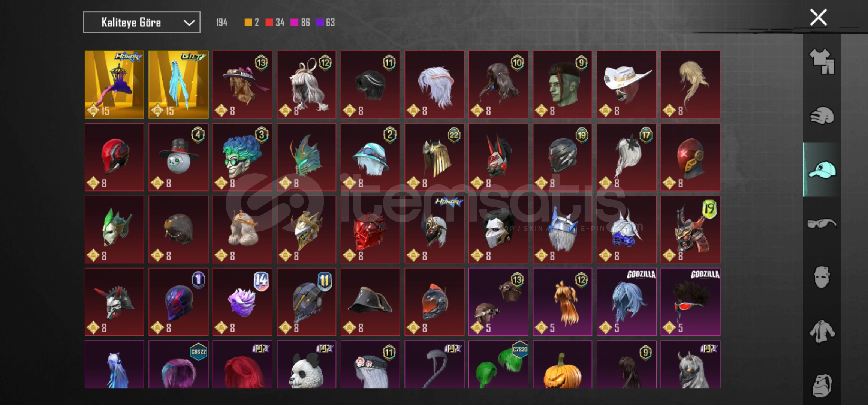Click the purple quality count swatch

click(319, 22)
